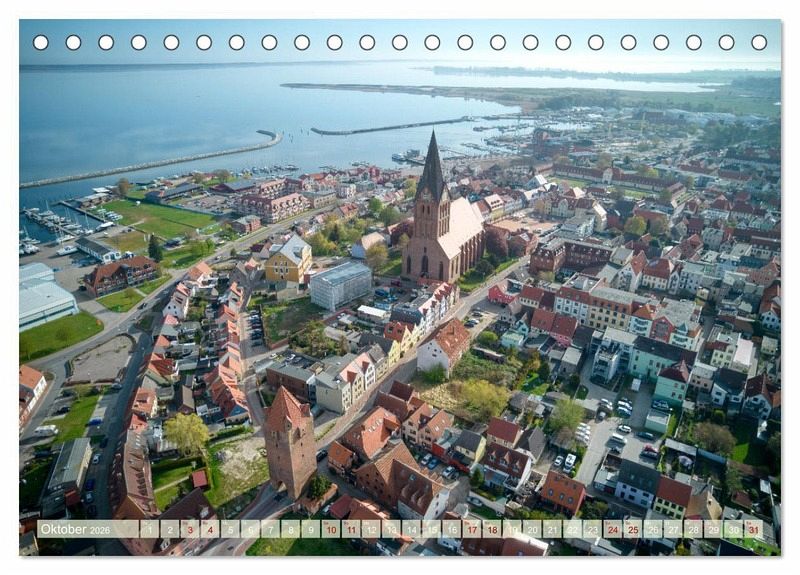The image size is (800, 575).
Task: Click day 31 at the strip's end
Action: pyautogui.click(x=753, y=529)
